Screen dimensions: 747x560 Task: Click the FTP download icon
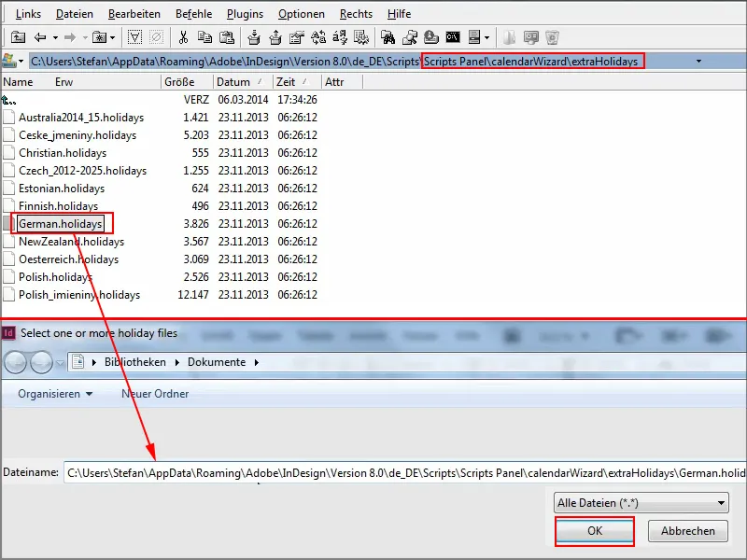[431, 37]
